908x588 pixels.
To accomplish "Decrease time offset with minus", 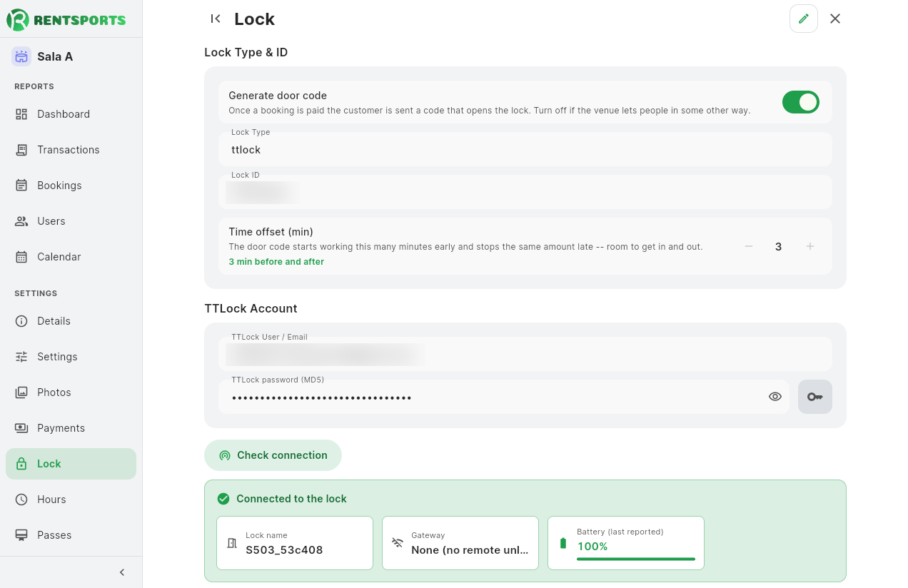I will coord(749,246).
